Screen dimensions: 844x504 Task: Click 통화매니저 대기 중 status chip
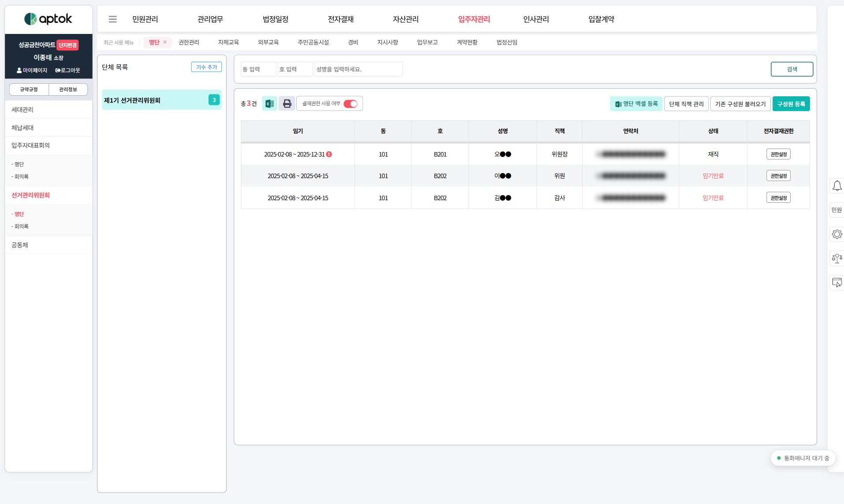[803, 458]
